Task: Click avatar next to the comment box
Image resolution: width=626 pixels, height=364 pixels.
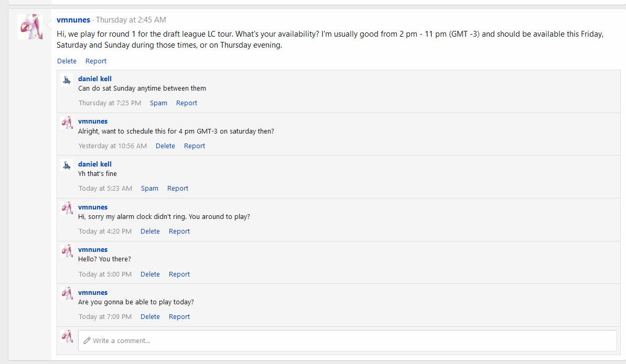Action: coord(67,336)
